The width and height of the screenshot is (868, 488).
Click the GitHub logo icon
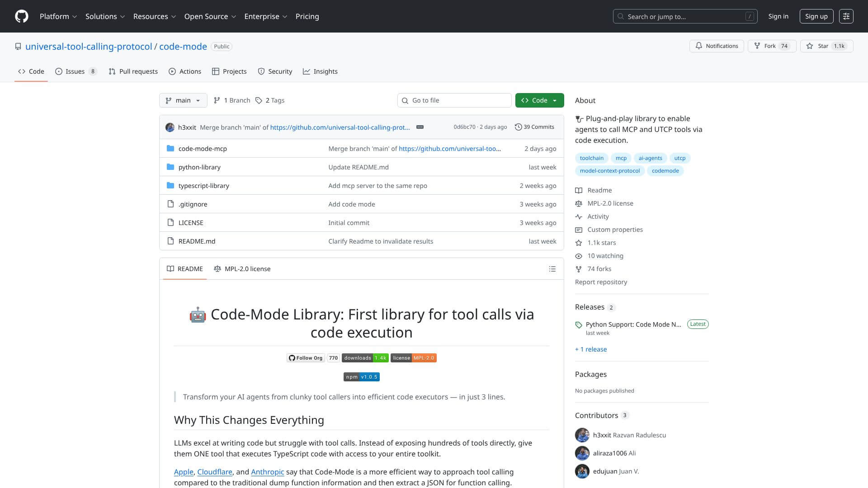pyautogui.click(x=21, y=16)
